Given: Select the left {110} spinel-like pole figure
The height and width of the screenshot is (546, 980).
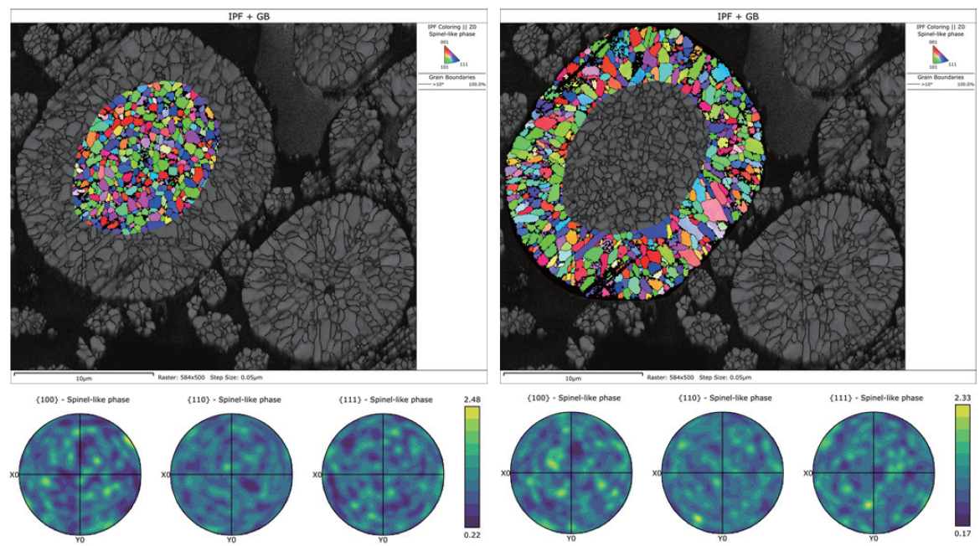Looking at the screenshot, I should point(230,474).
